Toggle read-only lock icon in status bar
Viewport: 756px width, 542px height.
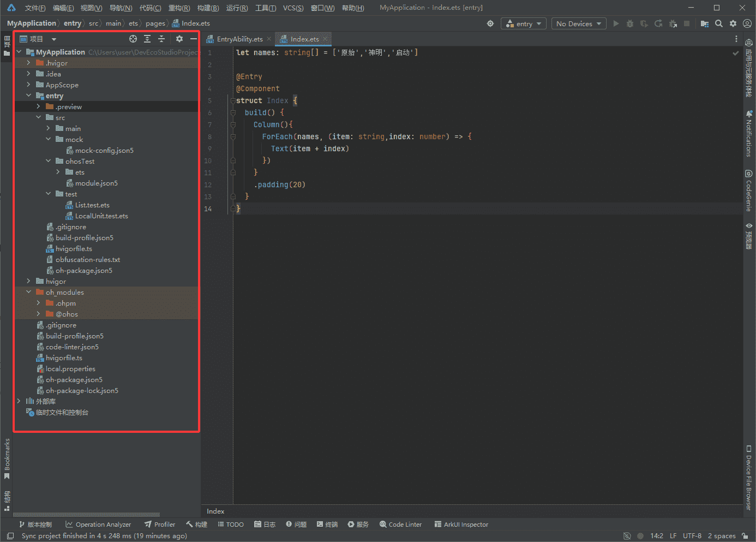click(x=745, y=536)
